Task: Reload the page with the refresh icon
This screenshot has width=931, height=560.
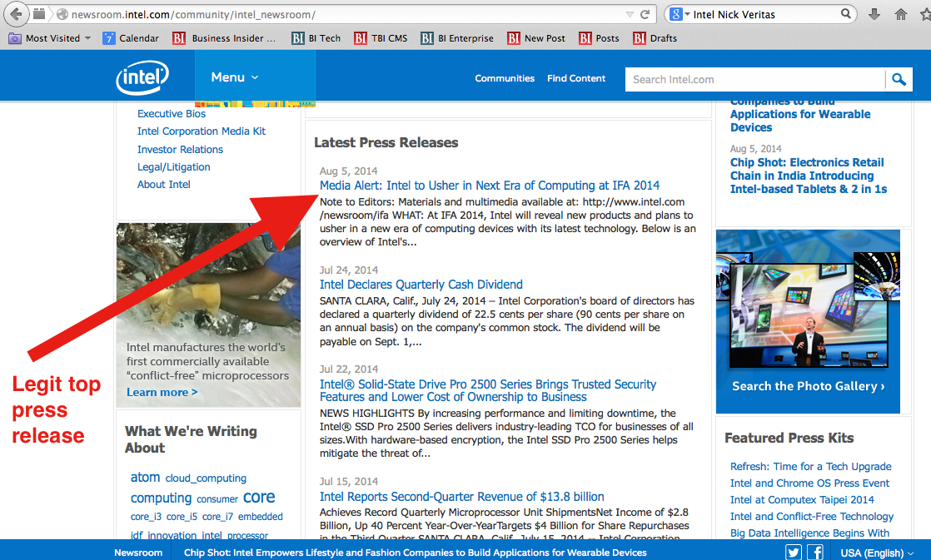Action: click(645, 14)
